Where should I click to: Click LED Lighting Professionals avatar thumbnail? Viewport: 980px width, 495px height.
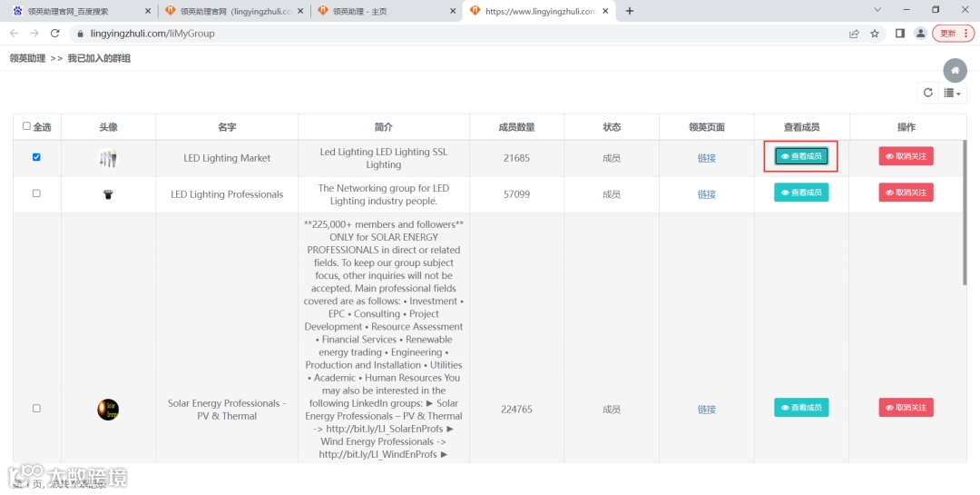coord(108,194)
